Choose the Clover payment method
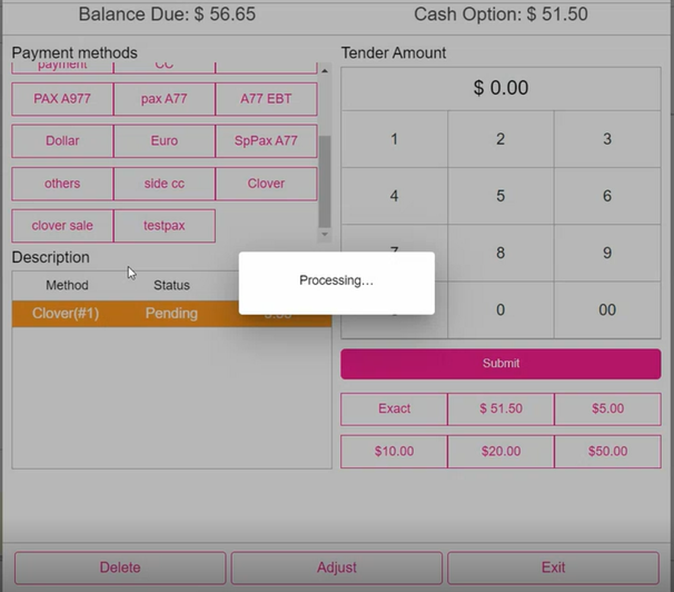 pos(266,183)
